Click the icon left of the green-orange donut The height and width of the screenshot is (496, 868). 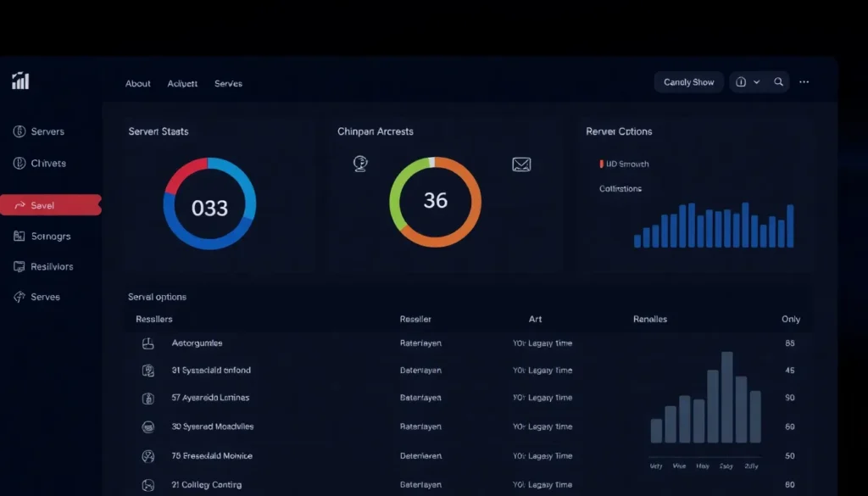[360, 164]
